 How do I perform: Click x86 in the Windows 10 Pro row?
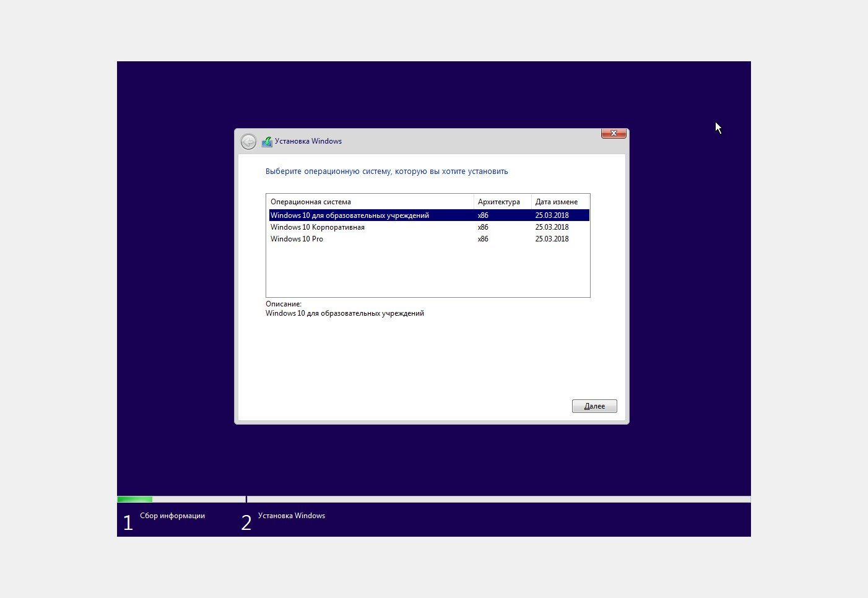(x=483, y=239)
